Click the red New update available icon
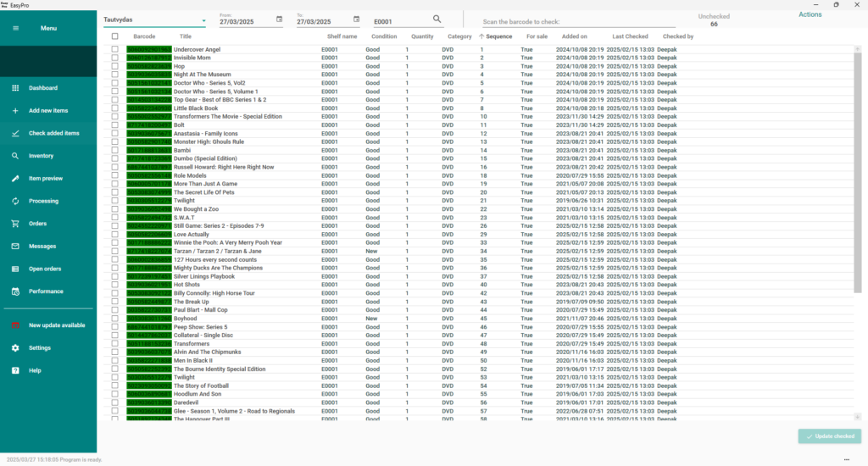This screenshot has width=868, height=466. [x=15, y=325]
